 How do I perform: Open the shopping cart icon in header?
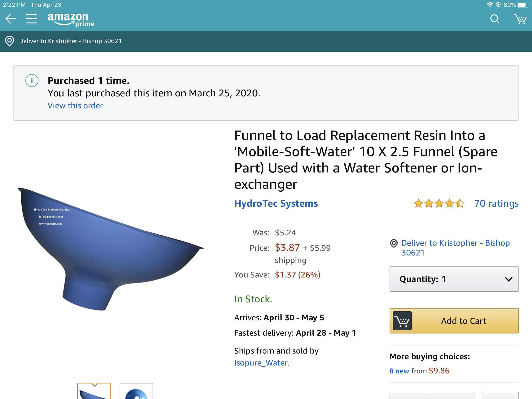pyautogui.click(x=520, y=19)
